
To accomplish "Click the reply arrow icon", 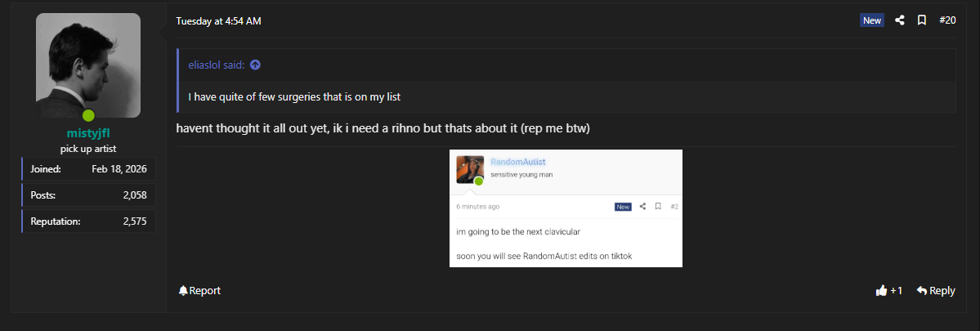I will click(921, 290).
